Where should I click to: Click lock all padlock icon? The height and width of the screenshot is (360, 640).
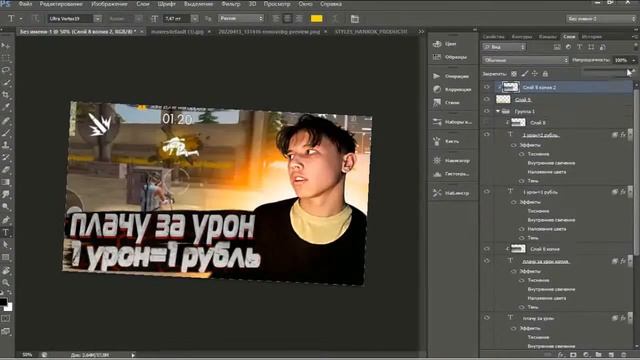coord(545,74)
